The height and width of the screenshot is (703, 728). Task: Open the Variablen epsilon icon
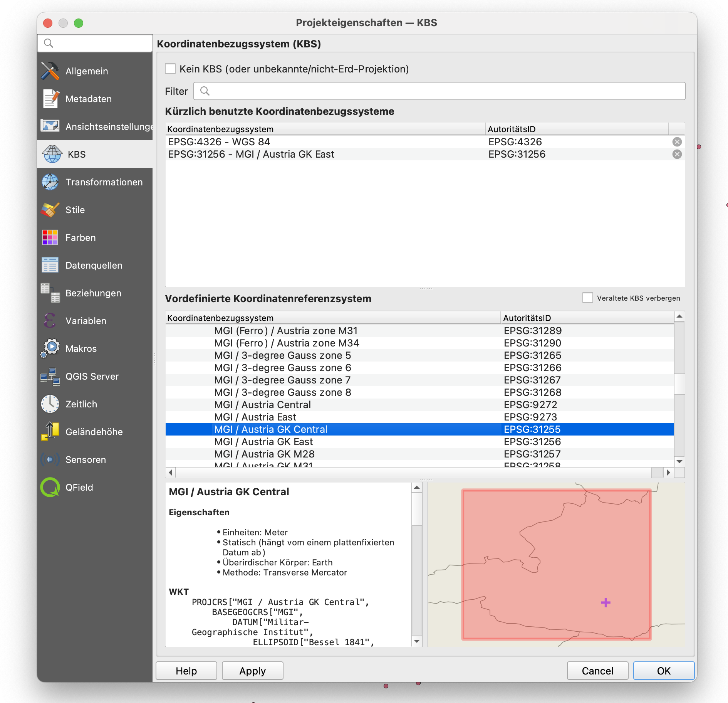coord(50,321)
